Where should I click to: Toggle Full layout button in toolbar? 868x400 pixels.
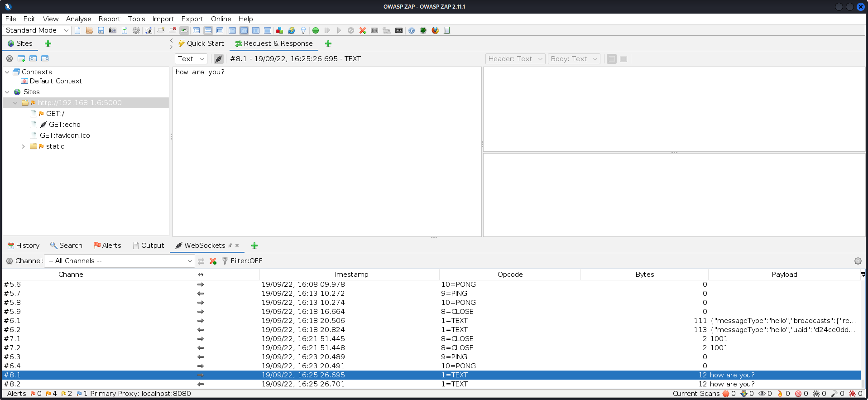coord(220,30)
